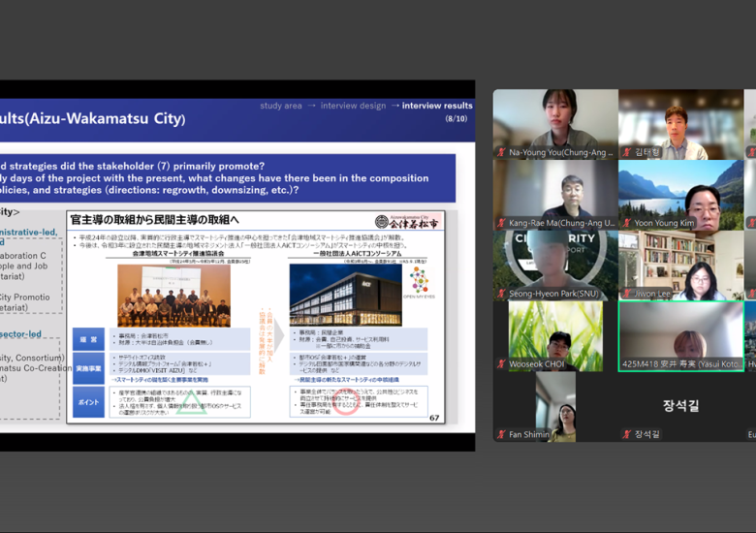Viewport: 756px width, 533px height.
Task: Click the 'interview results' breadcrumb on slide
Action: [437, 106]
